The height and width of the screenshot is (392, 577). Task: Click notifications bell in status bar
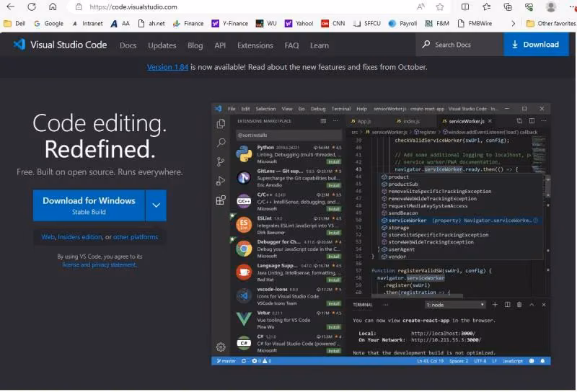542,361
